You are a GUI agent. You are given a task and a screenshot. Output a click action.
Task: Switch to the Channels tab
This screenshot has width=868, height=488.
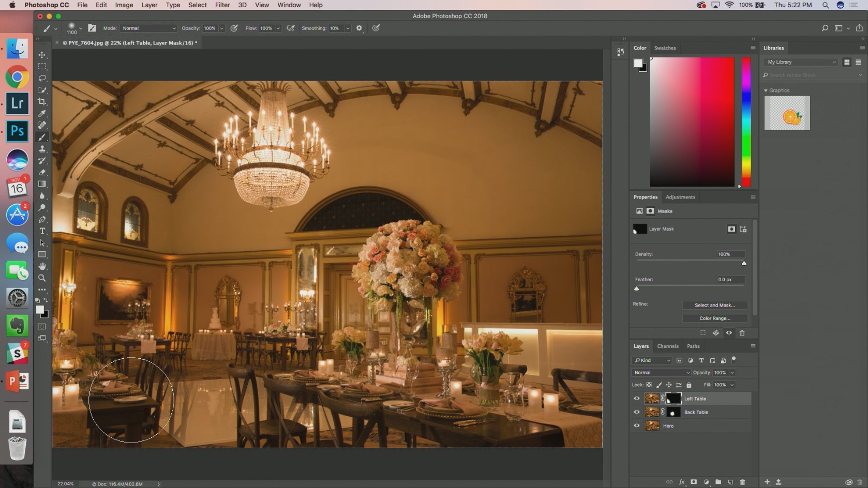pos(667,346)
